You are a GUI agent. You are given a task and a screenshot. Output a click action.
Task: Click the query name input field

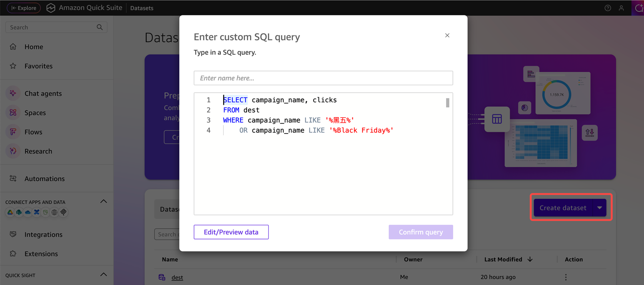pyautogui.click(x=323, y=78)
